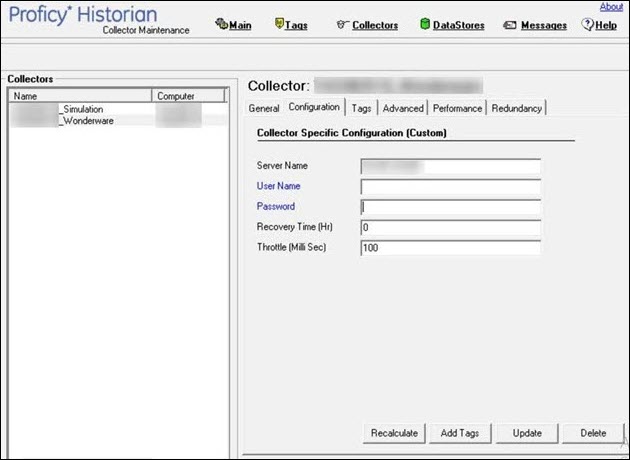Open DataStores link

(x=458, y=25)
